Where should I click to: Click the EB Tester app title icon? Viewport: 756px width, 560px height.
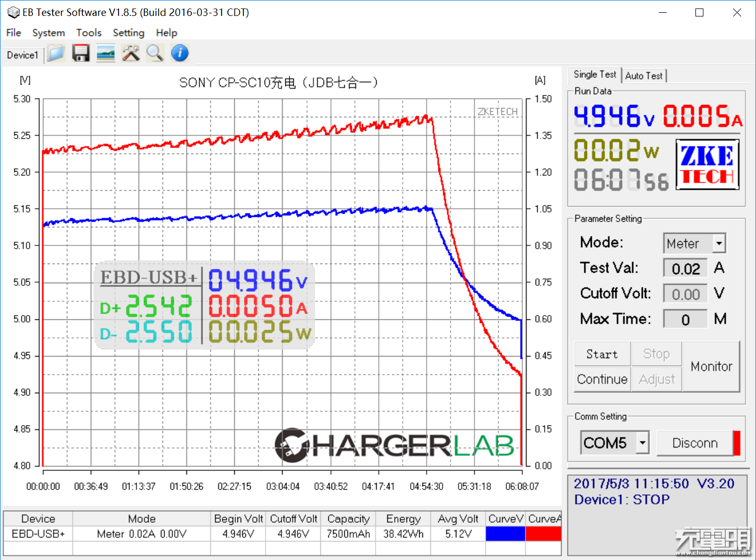click(x=13, y=12)
